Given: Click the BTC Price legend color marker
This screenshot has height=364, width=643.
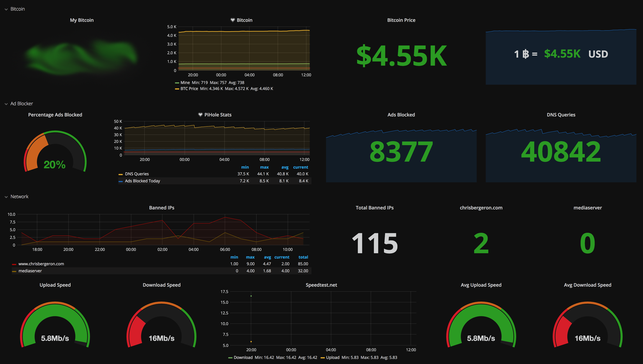Looking at the screenshot, I should pyautogui.click(x=177, y=89).
